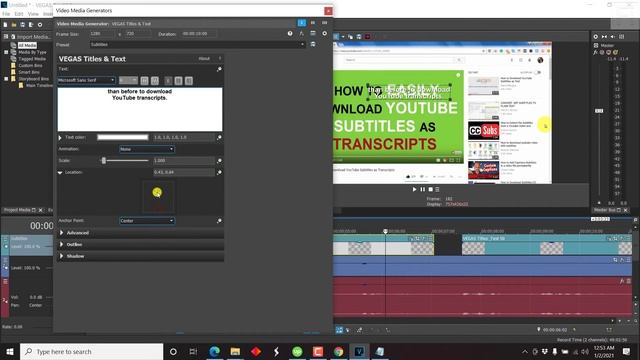Click the Master bus volume fader
The image size is (640, 360).
599,111
